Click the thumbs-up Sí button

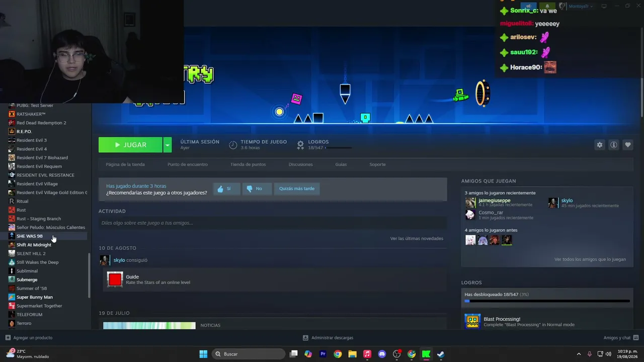point(226,189)
